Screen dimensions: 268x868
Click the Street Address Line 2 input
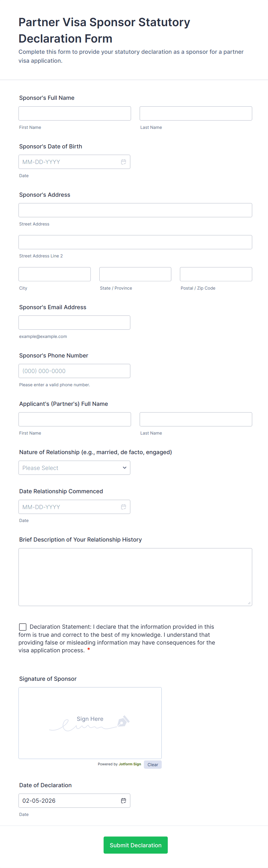tap(135, 242)
